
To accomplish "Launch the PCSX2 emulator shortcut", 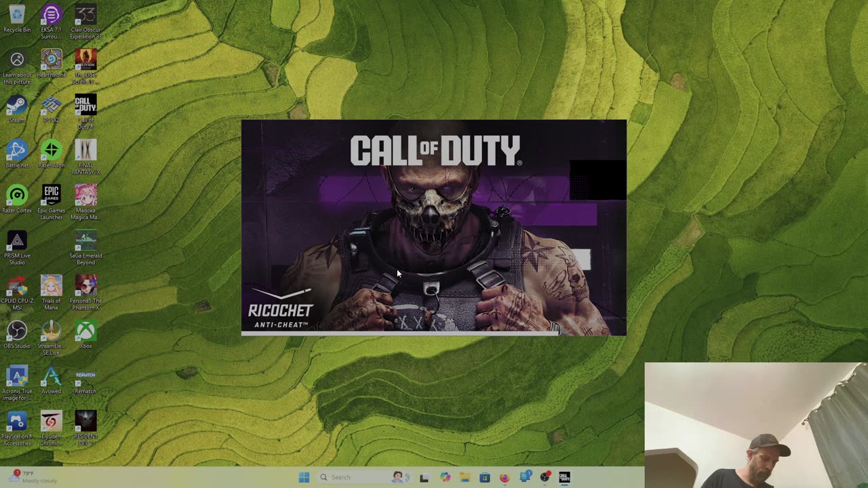I will coord(51,109).
